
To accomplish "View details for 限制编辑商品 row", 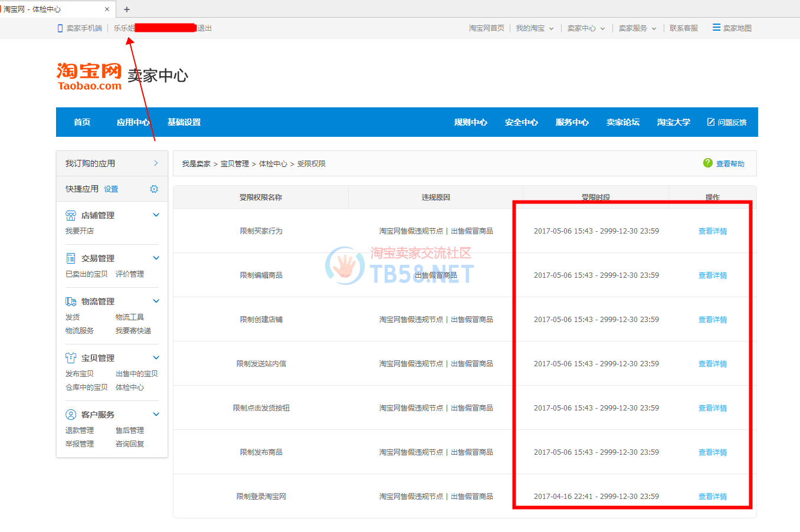I will coord(713,275).
